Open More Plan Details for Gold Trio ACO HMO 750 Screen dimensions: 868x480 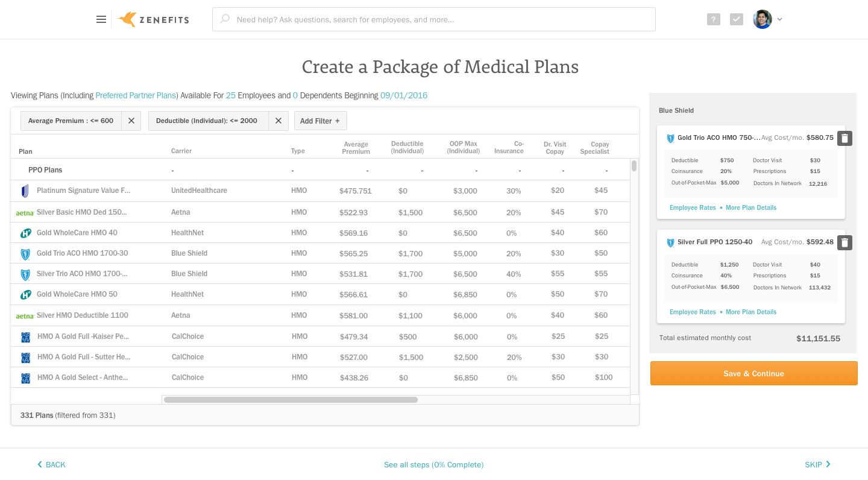[751, 207]
